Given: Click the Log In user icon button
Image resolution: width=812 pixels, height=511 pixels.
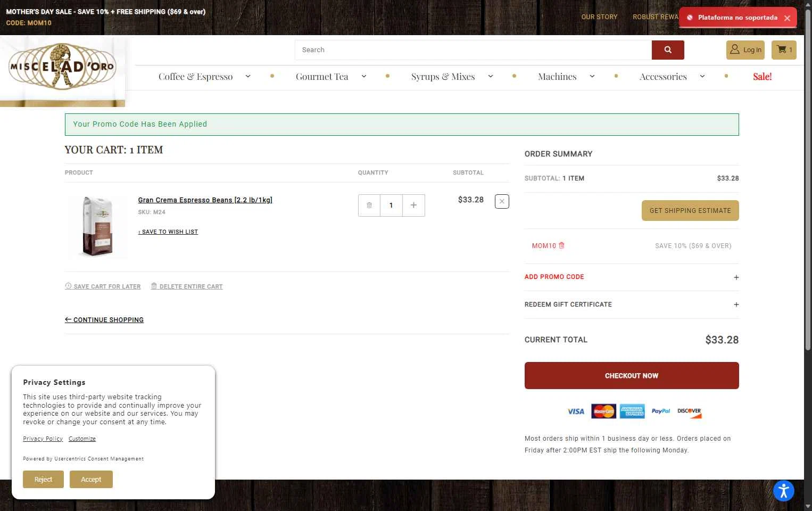Looking at the screenshot, I should [745, 50].
